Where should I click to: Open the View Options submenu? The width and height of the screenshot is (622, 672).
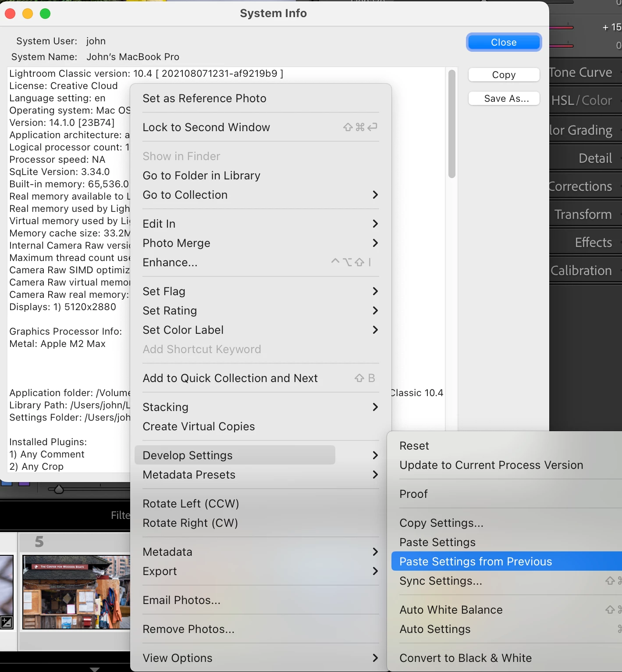coord(260,658)
